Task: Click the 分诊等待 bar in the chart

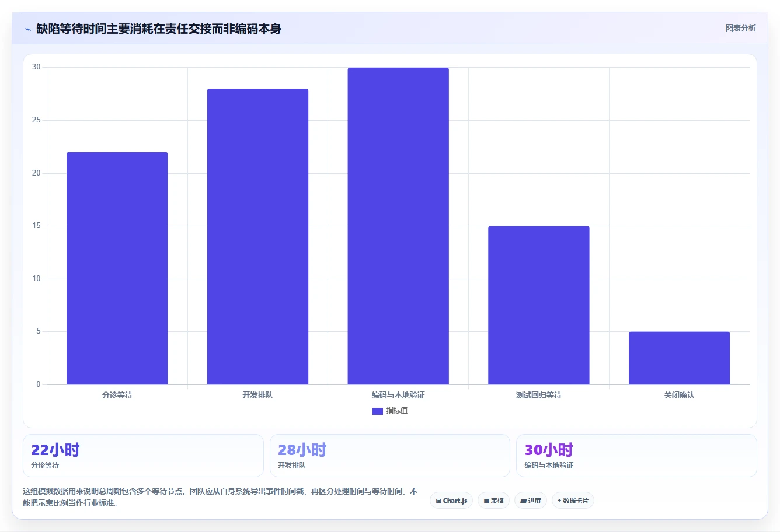Action: 117,268
